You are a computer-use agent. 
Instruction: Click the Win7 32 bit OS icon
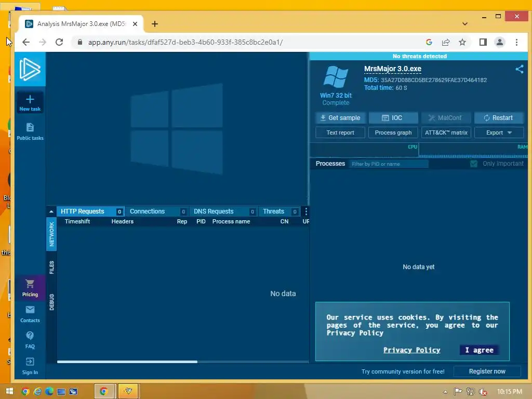pyautogui.click(x=336, y=77)
